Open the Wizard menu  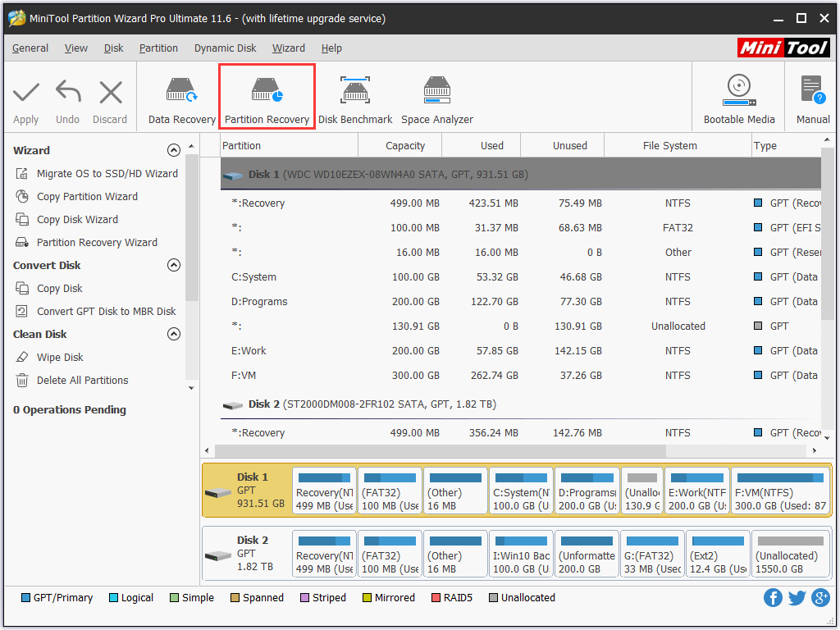coord(288,48)
